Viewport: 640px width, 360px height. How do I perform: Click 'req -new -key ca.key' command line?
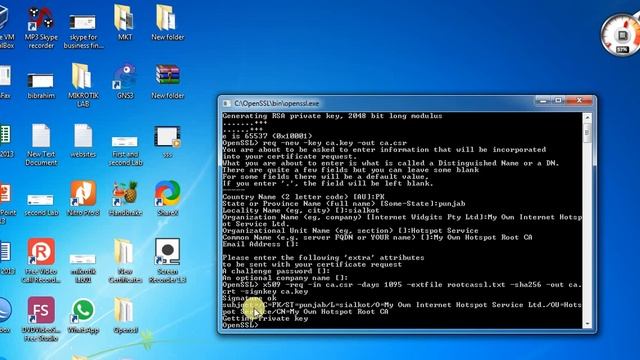click(x=315, y=143)
